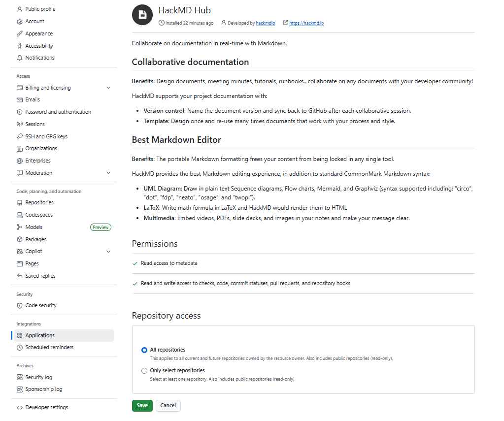Click the Sessions broadcast icon
Viewport: 504px width, 421px height.
pos(20,124)
